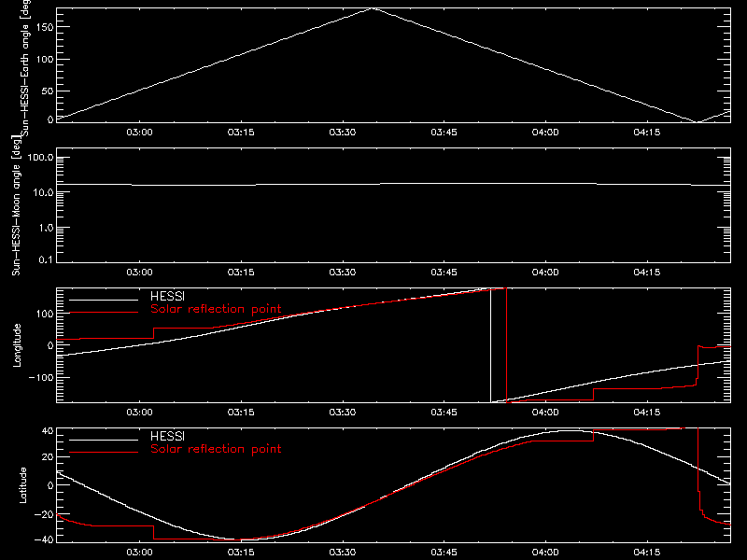Click the 150 tick on Earth angle axis
747x560 pixels.
(x=45, y=27)
